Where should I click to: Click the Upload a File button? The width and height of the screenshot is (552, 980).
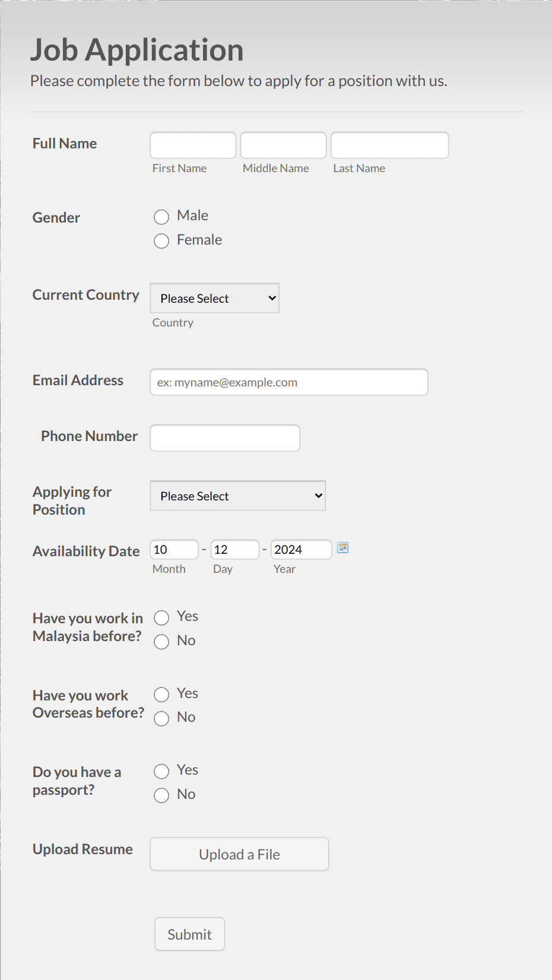click(x=239, y=854)
